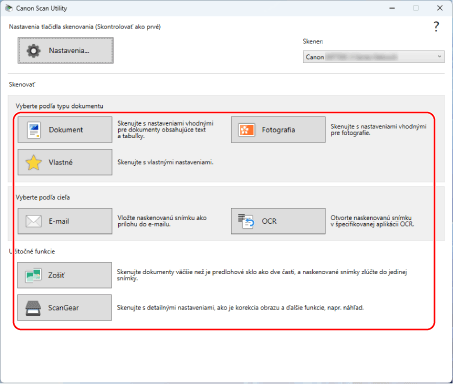
Task: Launch ScanGear detailed scanning
Action: point(65,308)
